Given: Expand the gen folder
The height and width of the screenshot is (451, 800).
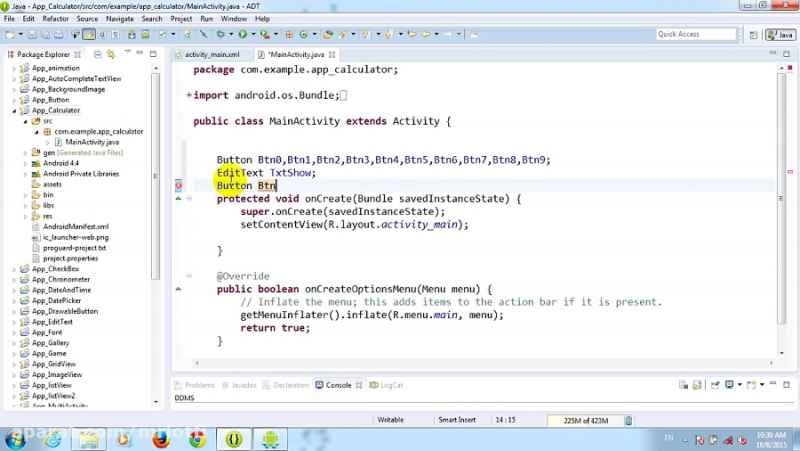Looking at the screenshot, I should click(x=26, y=153).
